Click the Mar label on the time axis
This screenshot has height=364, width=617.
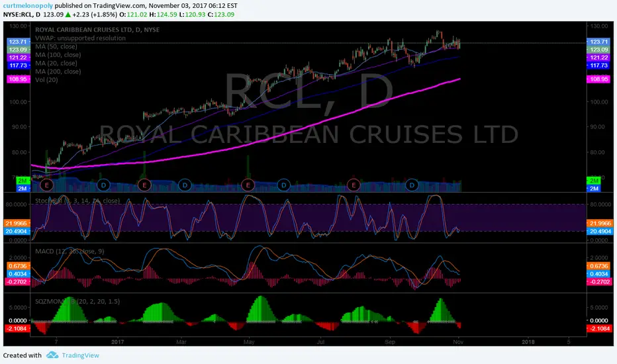(181, 342)
